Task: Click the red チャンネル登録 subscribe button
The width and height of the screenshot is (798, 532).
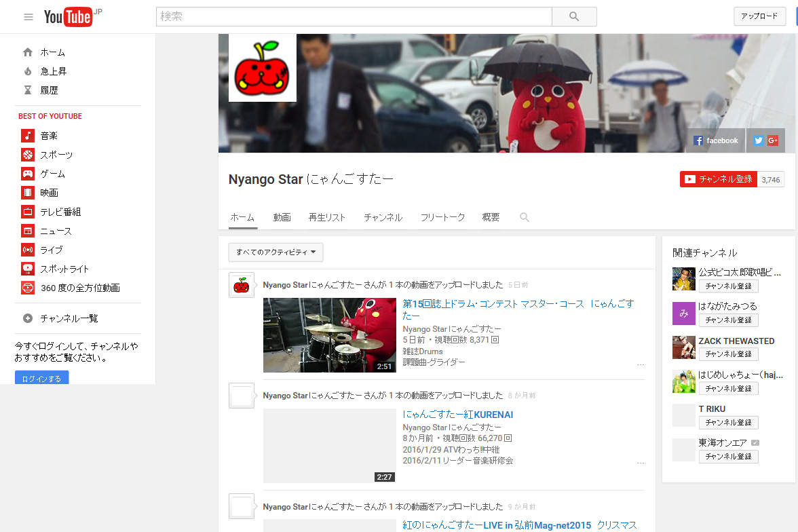Action: [x=719, y=179]
